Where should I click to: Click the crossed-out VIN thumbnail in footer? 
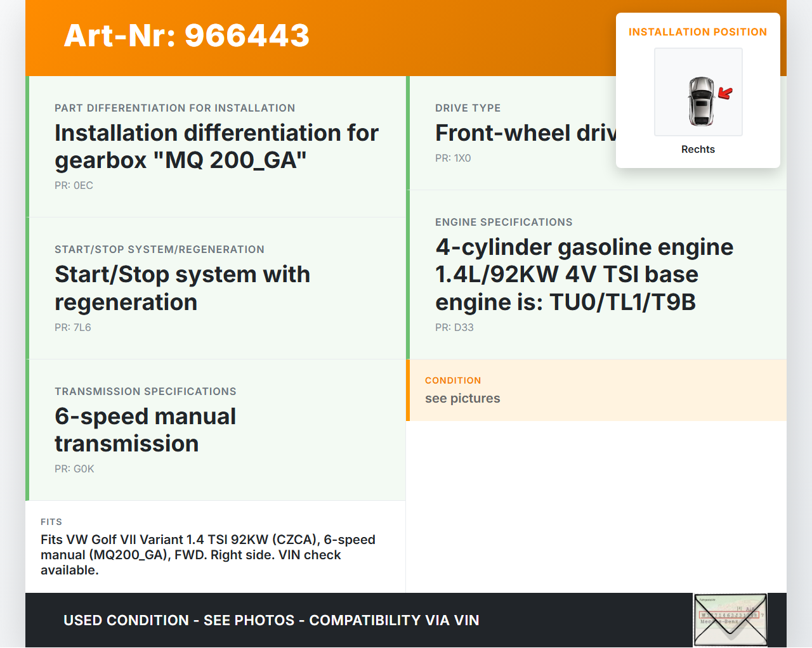730,619
